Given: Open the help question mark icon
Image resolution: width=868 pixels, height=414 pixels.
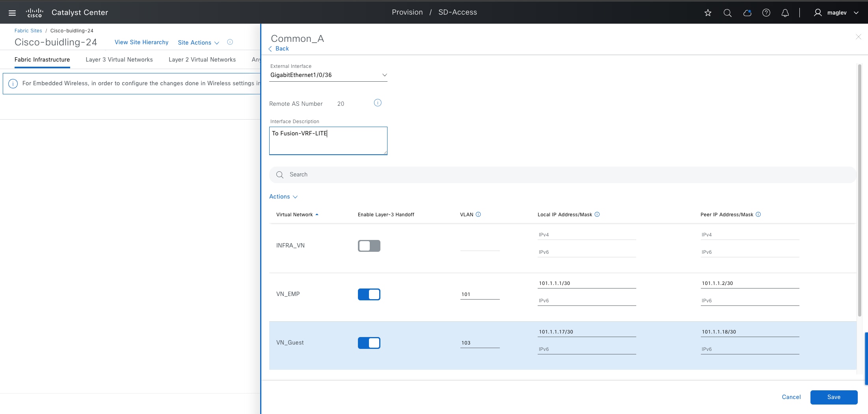Looking at the screenshot, I should point(766,13).
